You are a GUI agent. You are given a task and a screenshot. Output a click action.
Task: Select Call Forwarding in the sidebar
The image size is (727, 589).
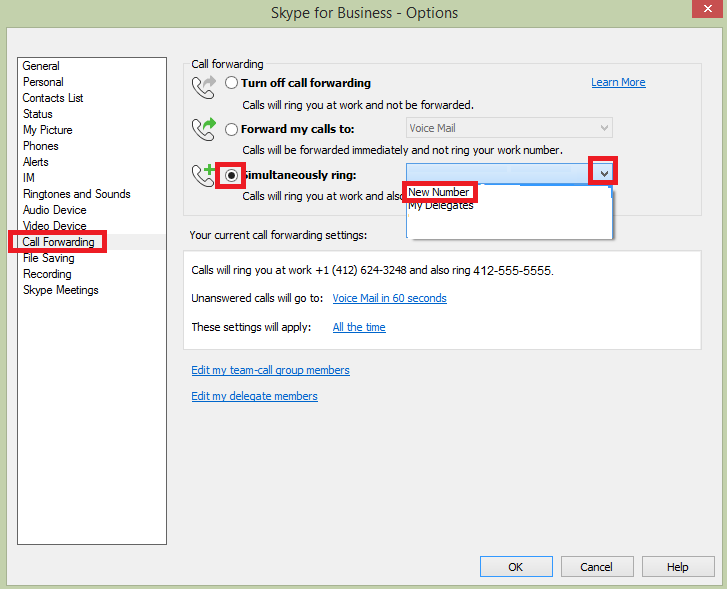(58, 242)
